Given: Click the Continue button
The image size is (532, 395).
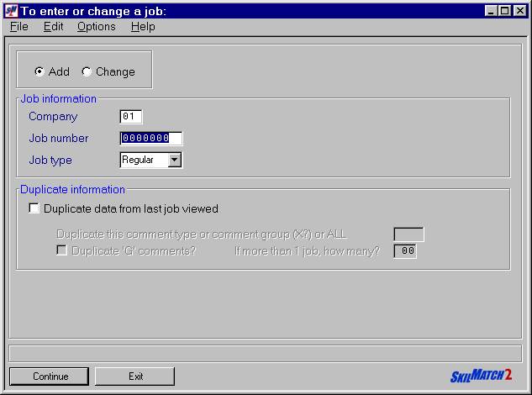Looking at the screenshot, I should (50, 377).
